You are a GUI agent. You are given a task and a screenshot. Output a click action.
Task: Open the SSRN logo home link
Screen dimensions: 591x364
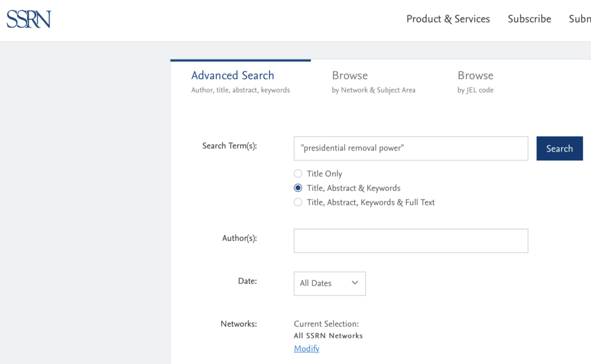(x=29, y=19)
